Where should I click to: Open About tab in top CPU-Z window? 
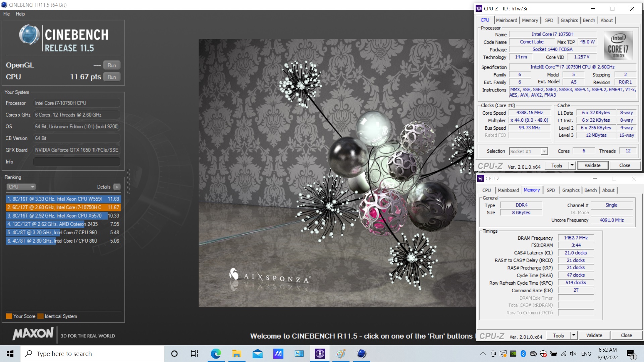tap(606, 20)
